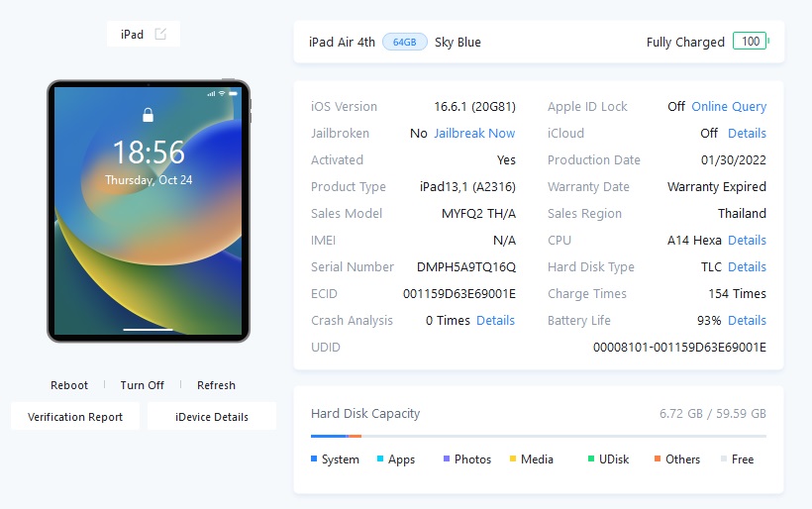This screenshot has width=812, height=509.
Task: Open the iCloud Details link
Action: 747,133
